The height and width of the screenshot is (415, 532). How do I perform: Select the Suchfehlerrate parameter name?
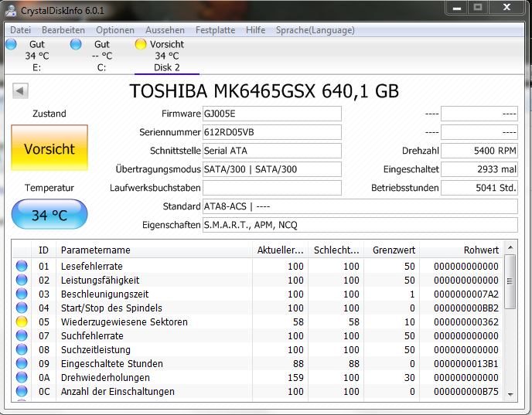point(92,335)
